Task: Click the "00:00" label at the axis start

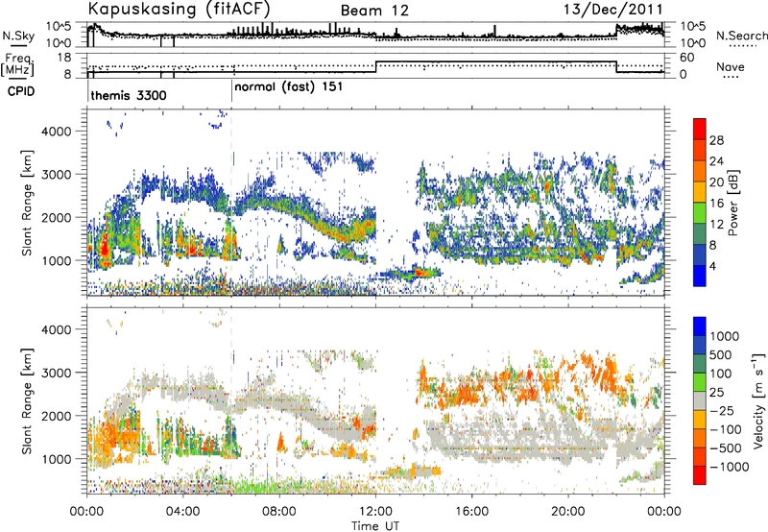Action: point(87,512)
